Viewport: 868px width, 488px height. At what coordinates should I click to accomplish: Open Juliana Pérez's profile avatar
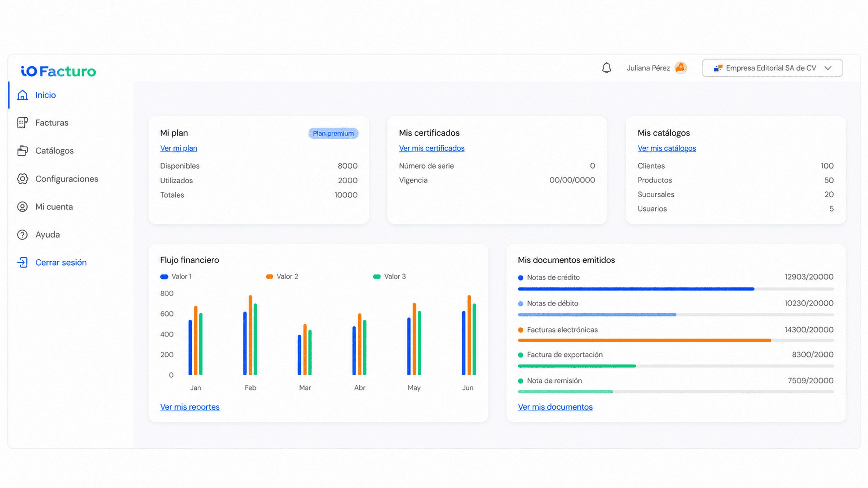click(681, 68)
